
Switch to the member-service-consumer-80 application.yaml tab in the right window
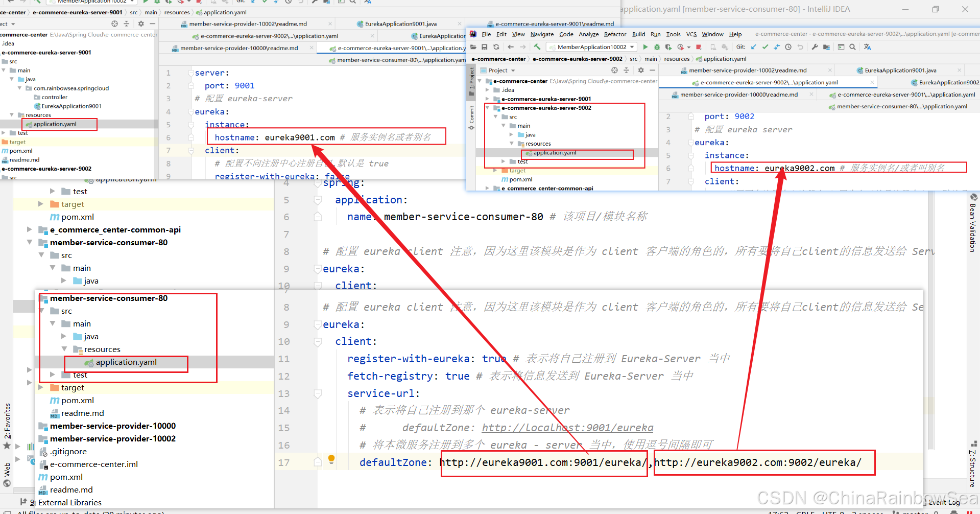tap(902, 106)
